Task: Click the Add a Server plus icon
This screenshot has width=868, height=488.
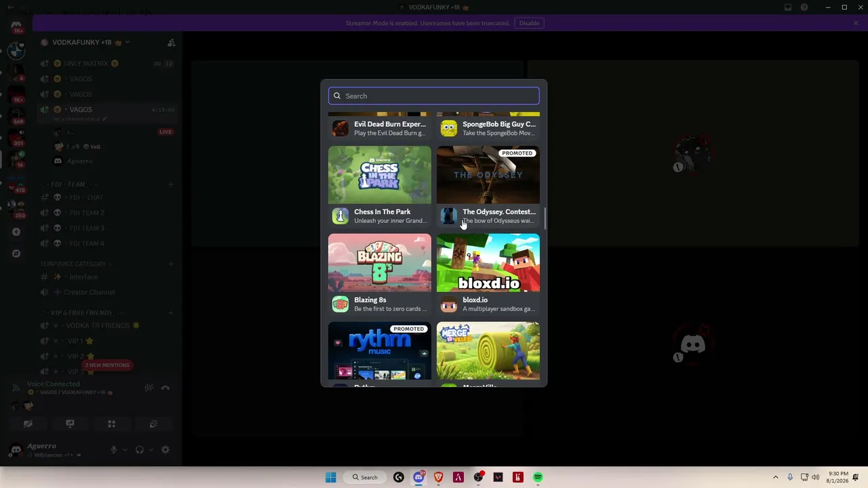Action: point(16,232)
